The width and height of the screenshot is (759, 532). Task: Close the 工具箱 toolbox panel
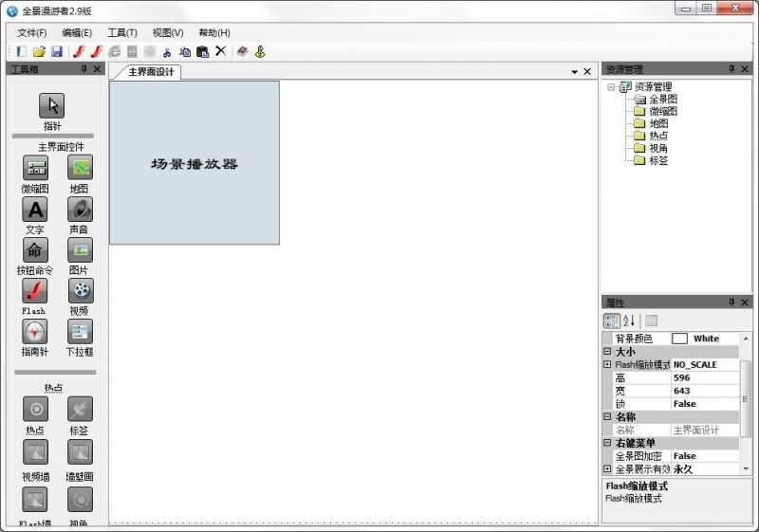click(97, 69)
